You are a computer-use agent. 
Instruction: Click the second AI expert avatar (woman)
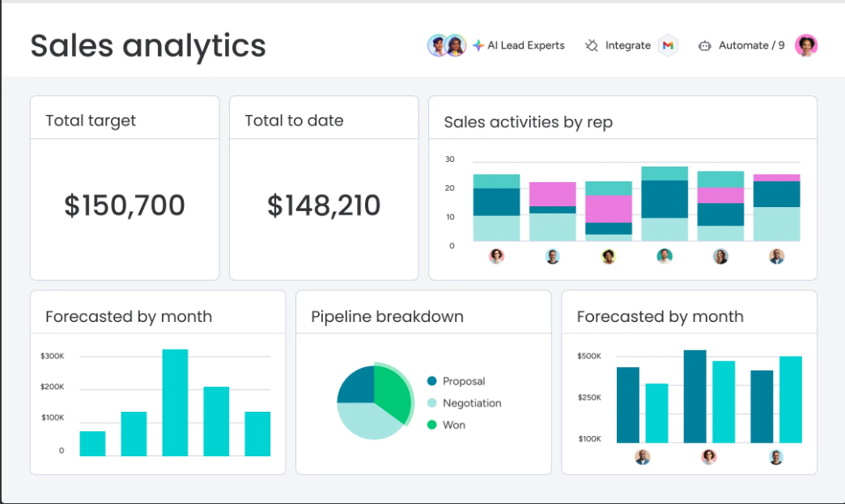click(x=456, y=46)
